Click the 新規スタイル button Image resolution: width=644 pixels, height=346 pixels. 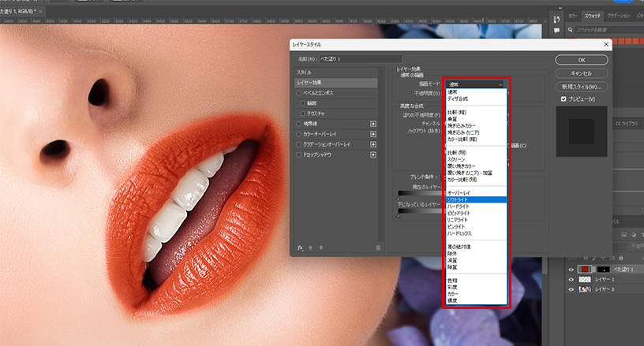[x=581, y=86]
